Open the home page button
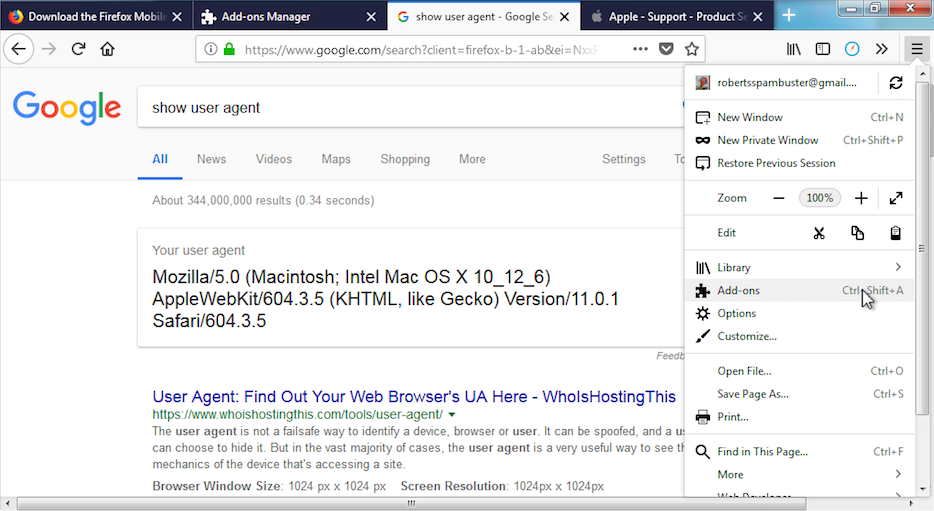 coord(107,49)
